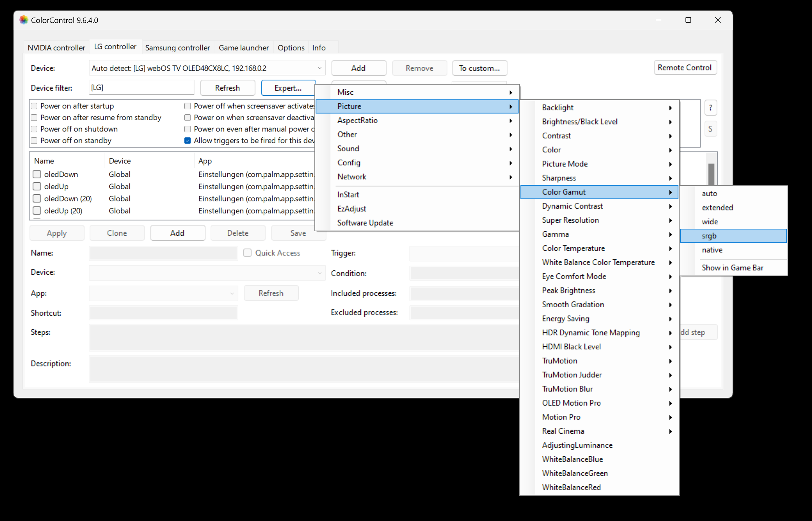The image size is (812, 521).
Task: Click the Device filter input field
Action: pyautogui.click(x=141, y=88)
